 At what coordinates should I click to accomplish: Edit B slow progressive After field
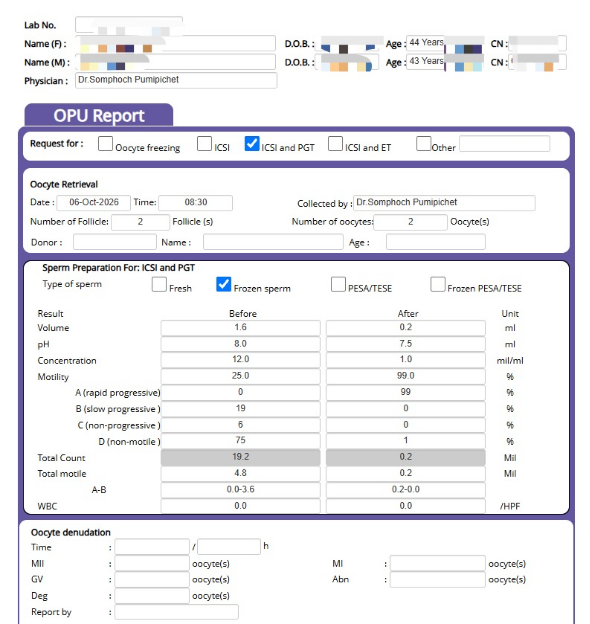406,409
